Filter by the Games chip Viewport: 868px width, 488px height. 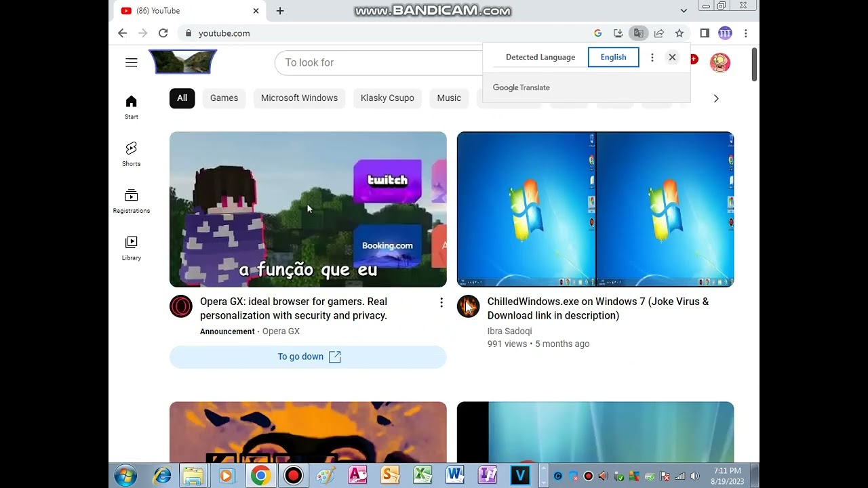pos(224,98)
